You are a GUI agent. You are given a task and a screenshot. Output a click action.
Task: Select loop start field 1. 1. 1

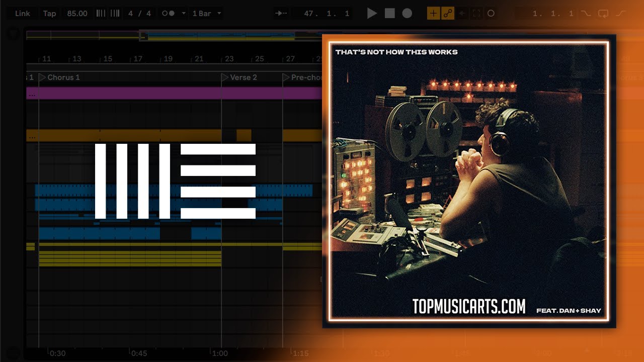click(x=552, y=14)
